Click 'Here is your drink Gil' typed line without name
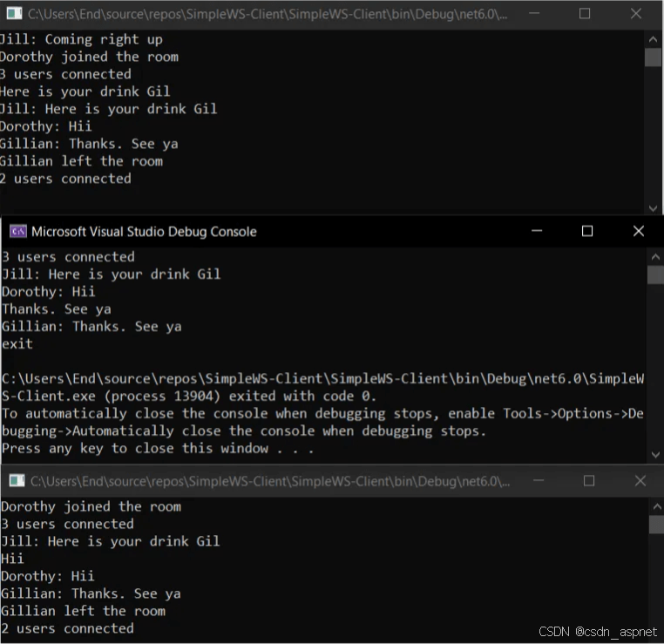 click(85, 92)
